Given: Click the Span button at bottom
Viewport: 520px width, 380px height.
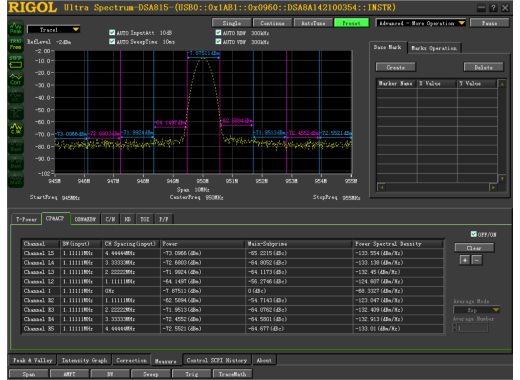Looking at the screenshot, I should (28, 374).
